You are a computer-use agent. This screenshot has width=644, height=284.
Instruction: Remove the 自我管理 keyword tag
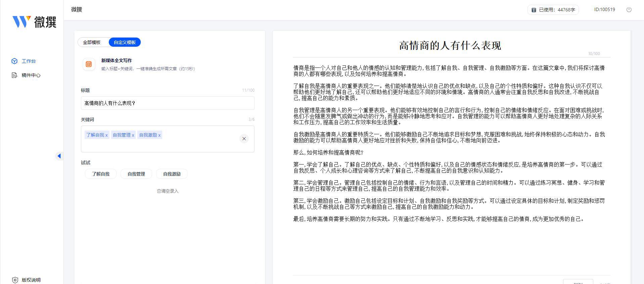[133, 135]
